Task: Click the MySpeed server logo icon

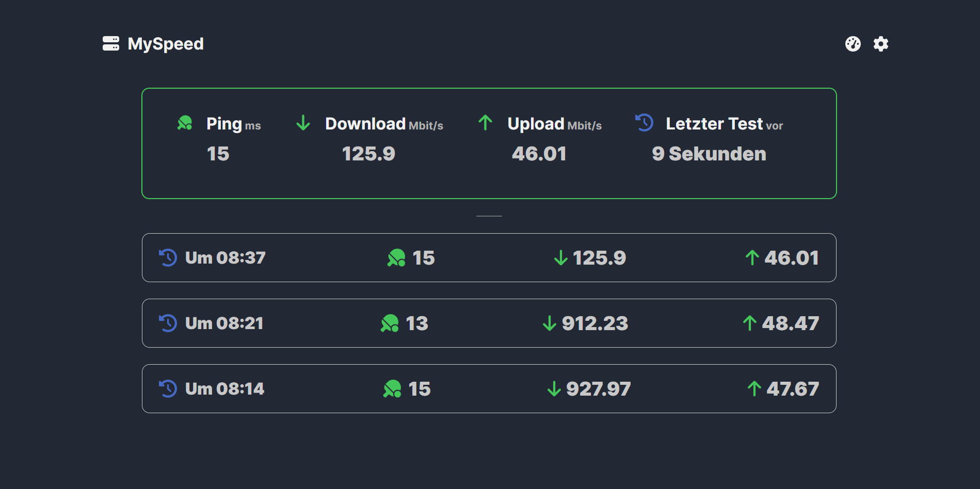Action: point(111,44)
